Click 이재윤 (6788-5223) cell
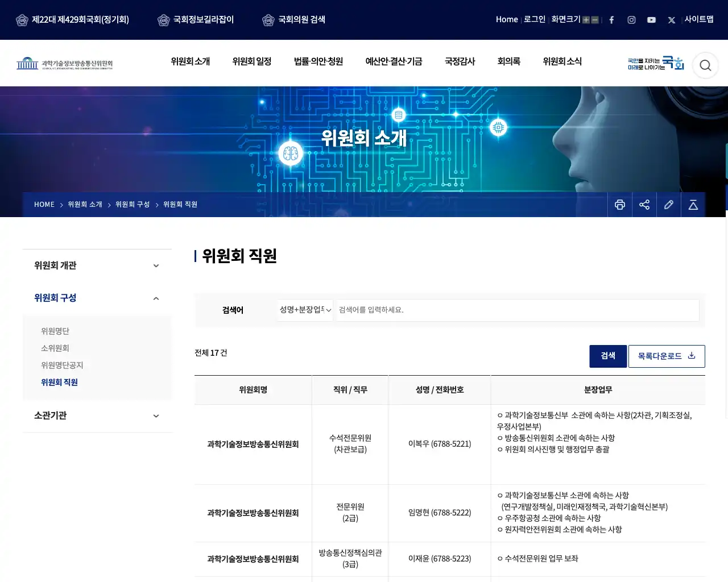The width and height of the screenshot is (728, 582). pyautogui.click(x=440, y=559)
